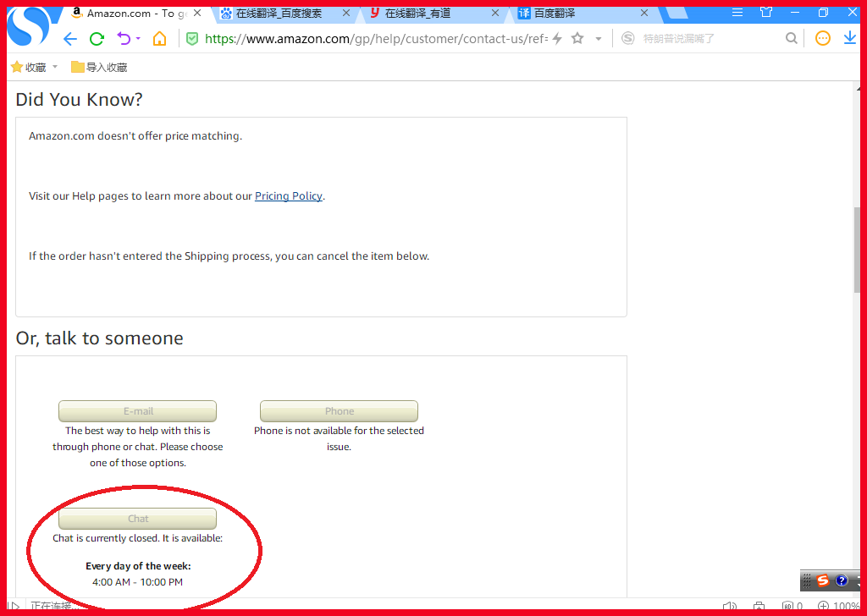Click the purple undo closed-tab icon
This screenshot has width=867, height=616.
coord(124,39)
